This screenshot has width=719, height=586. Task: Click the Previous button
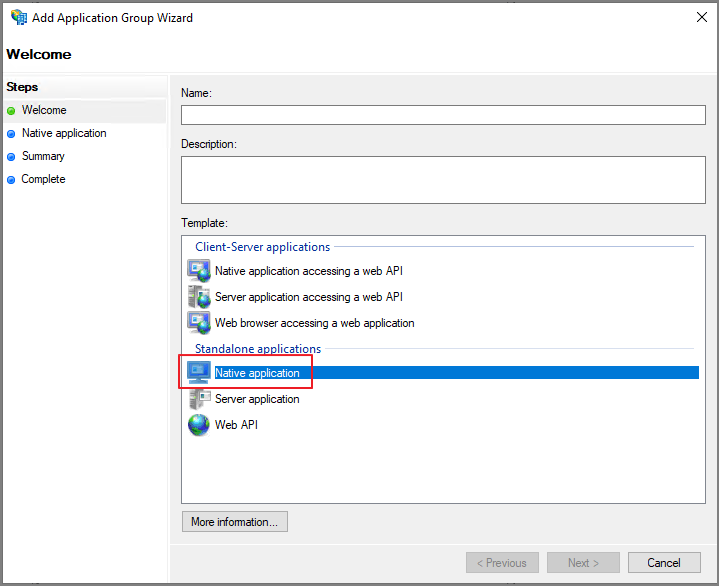(502, 563)
